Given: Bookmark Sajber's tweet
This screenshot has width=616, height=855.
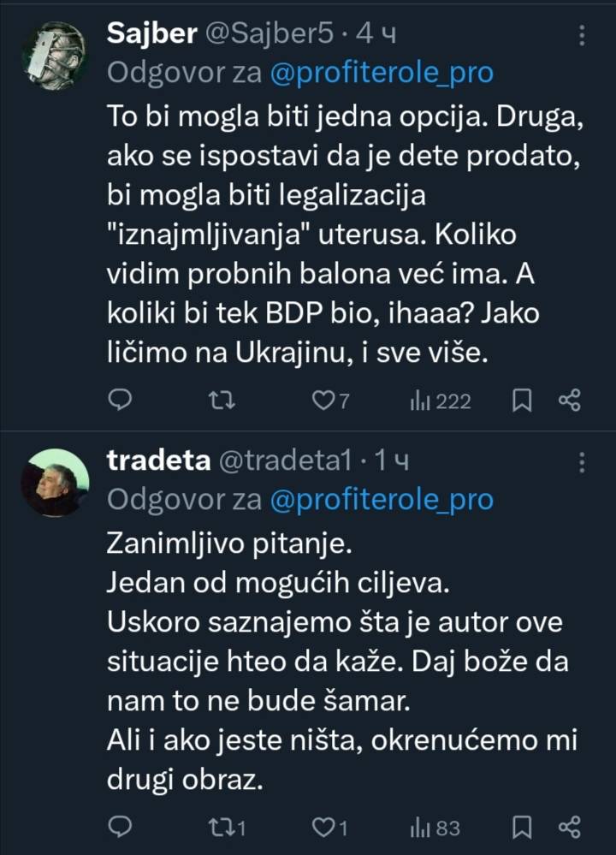Looking at the screenshot, I should point(521,400).
